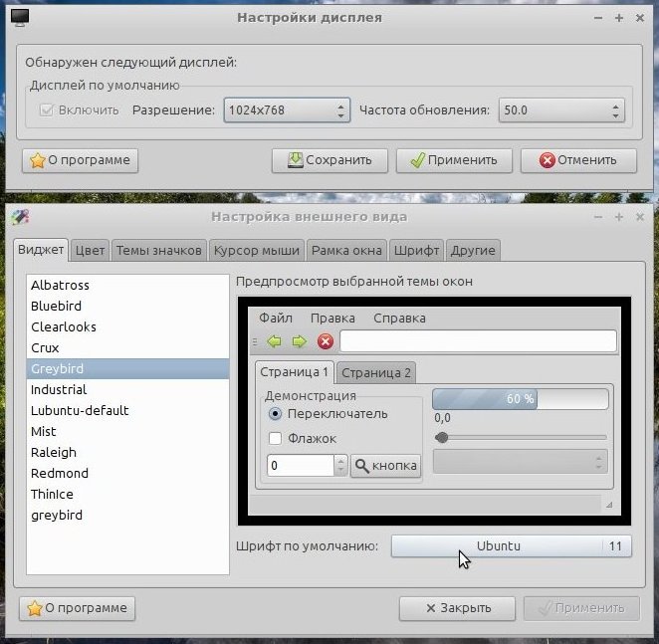Click О программе in the Display Settings window
Screen dimensions: 659x644
[x=80, y=160]
